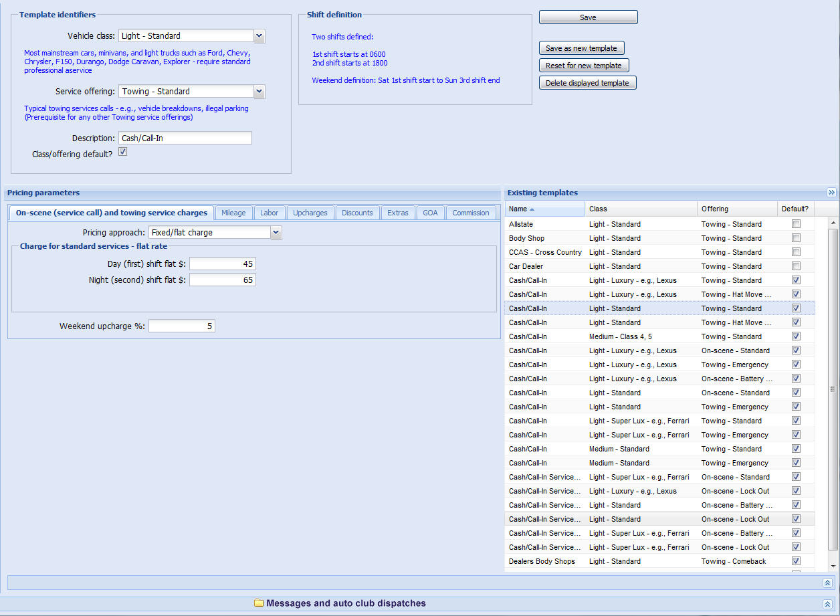Click the Weekend upcharge % field

point(182,326)
